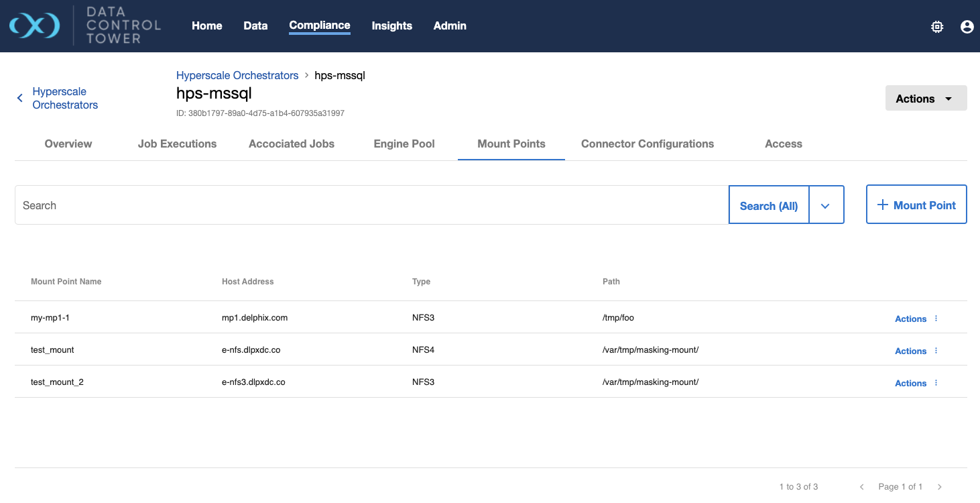Expand the Search (All) filter dropdown
The image size is (980, 503).
[x=826, y=205]
